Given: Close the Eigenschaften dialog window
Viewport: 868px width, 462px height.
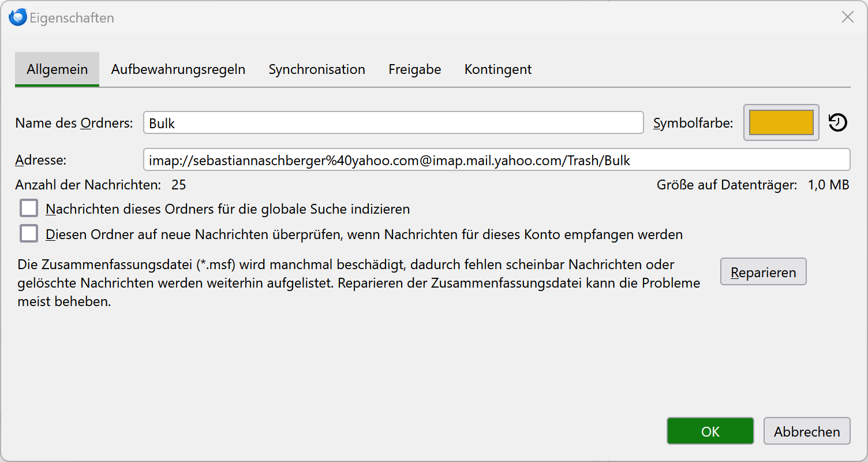Looking at the screenshot, I should [x=847, y=17].
